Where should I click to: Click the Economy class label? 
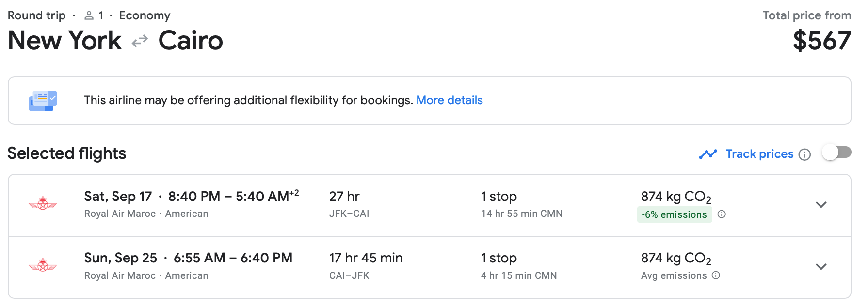point(145,15)
